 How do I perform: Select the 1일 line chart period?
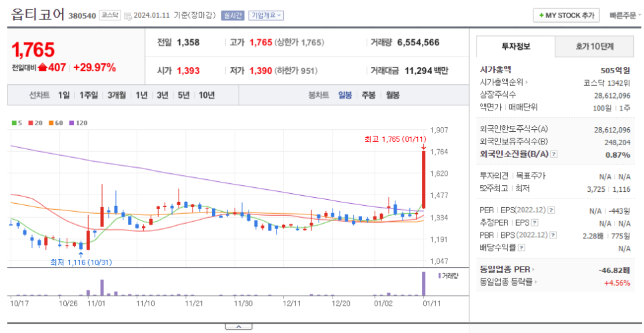pos(64,95)
